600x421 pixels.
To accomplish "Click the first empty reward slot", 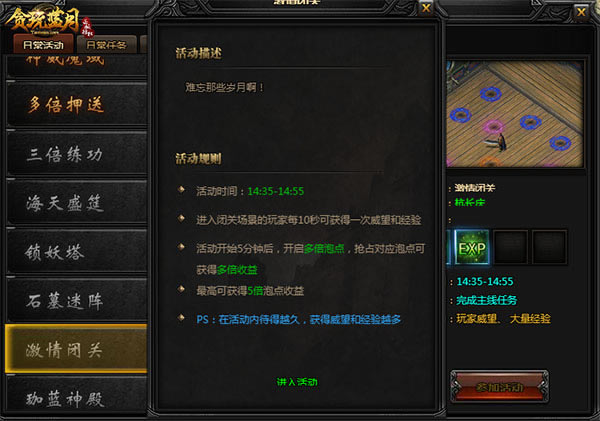I will (510, 247).
